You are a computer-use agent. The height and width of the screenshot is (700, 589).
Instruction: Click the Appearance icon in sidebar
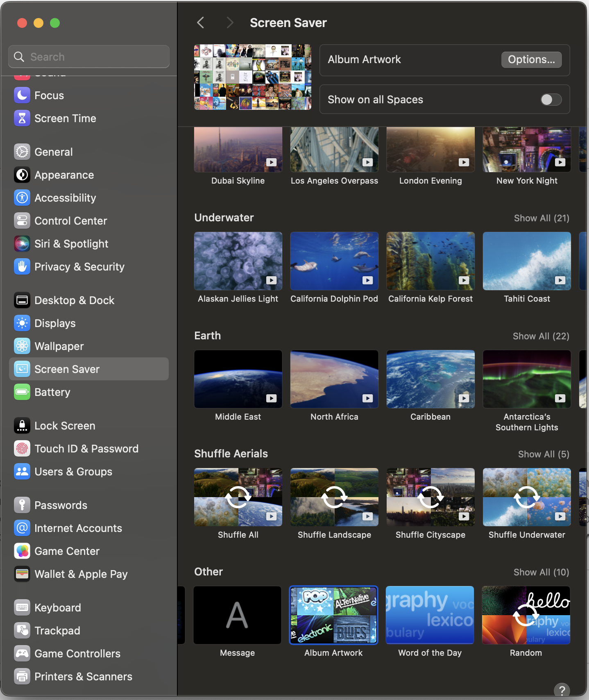22,175
